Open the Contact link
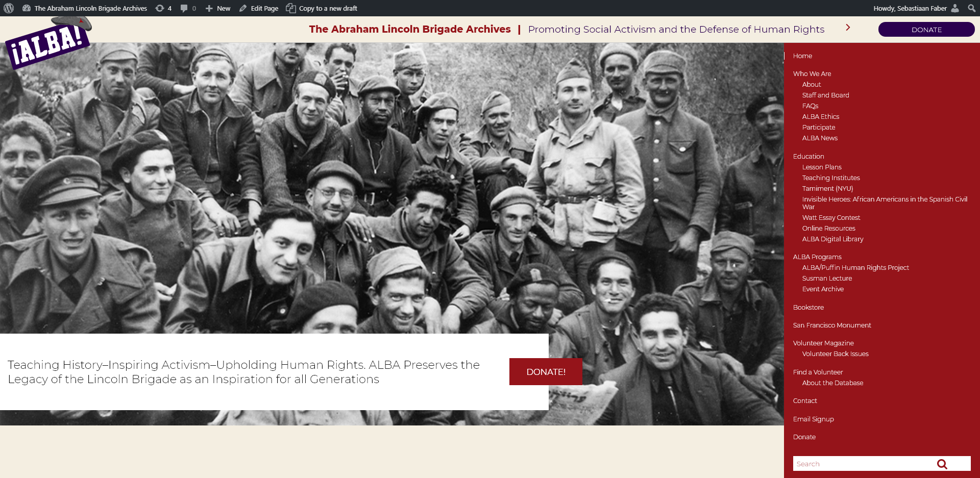Image resolution: width=980 pixels, height=478 pixels. 805,401
